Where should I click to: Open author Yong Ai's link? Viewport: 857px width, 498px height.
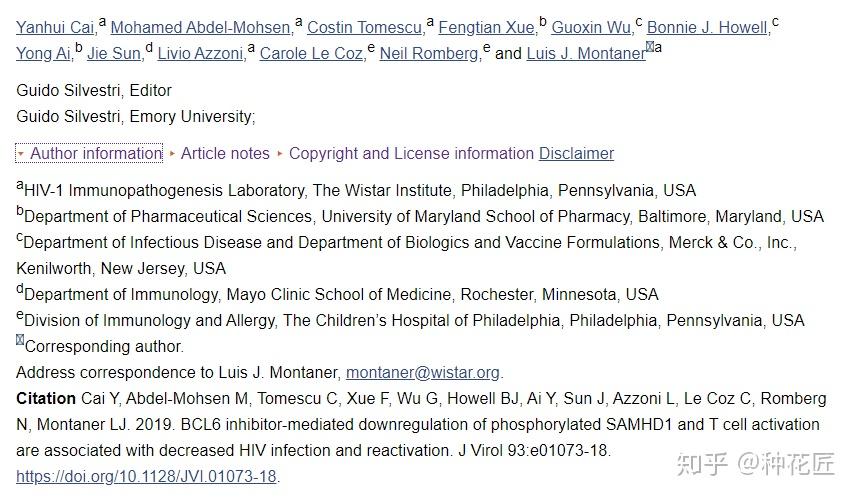tap(43, 54)
